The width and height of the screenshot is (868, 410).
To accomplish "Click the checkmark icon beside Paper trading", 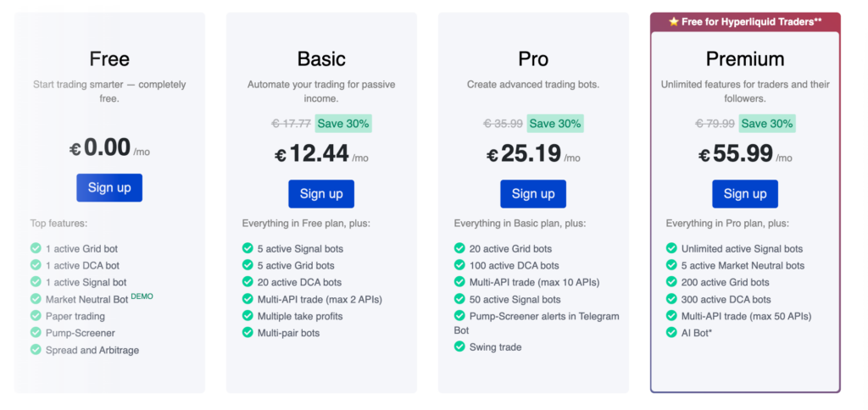I will tap(36, 316).
